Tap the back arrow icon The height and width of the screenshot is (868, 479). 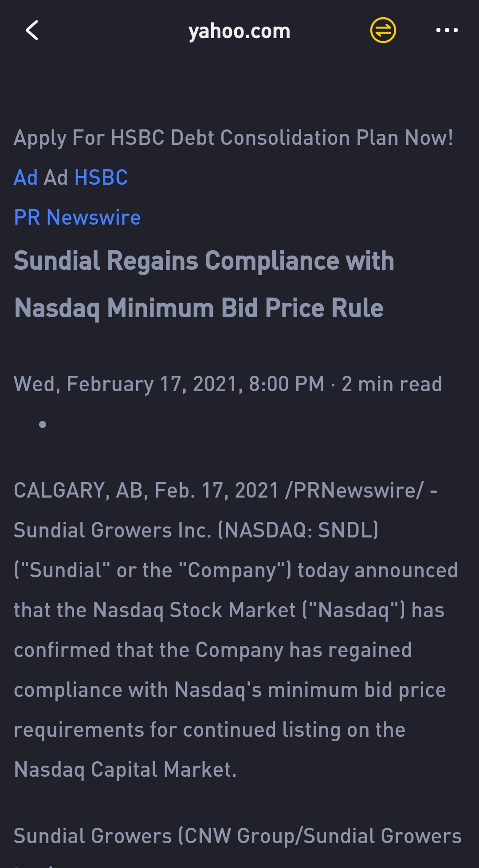pos(32,31)
